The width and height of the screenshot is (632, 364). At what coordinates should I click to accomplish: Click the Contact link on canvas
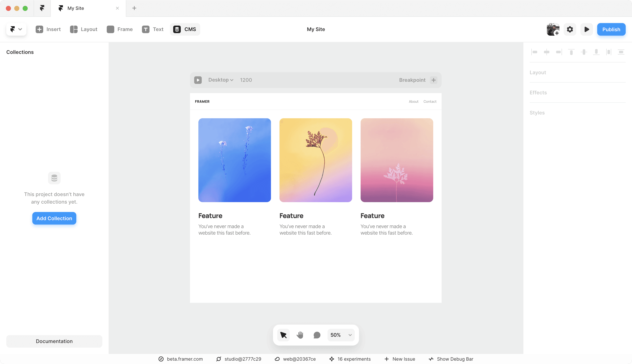[x=430, y=101]
